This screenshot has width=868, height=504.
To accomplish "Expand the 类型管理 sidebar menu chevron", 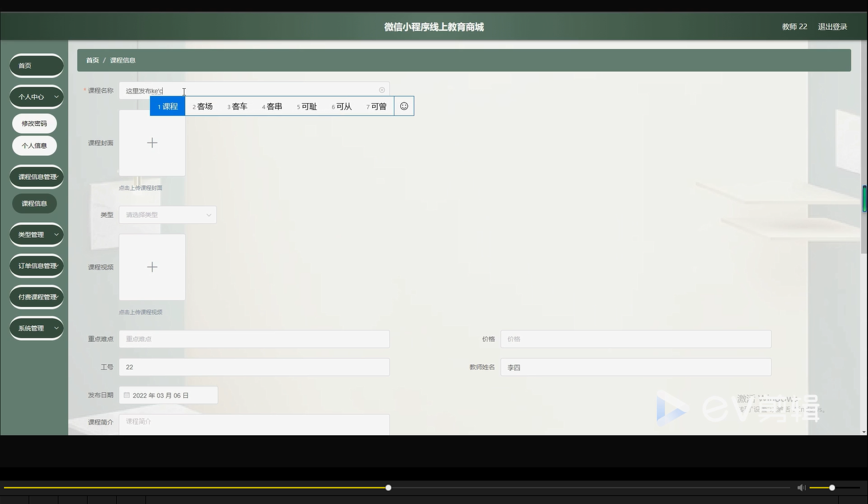I will click(56, 234).
